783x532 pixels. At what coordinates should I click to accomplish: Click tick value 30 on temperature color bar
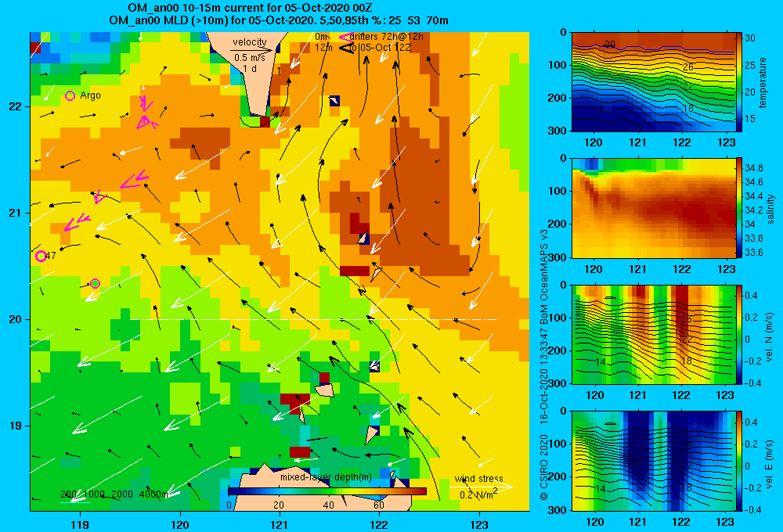click(x=750, y=38)
